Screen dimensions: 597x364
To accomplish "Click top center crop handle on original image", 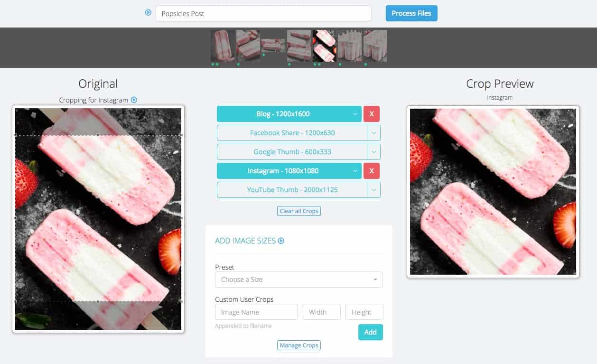I will [x=98, y=135].
